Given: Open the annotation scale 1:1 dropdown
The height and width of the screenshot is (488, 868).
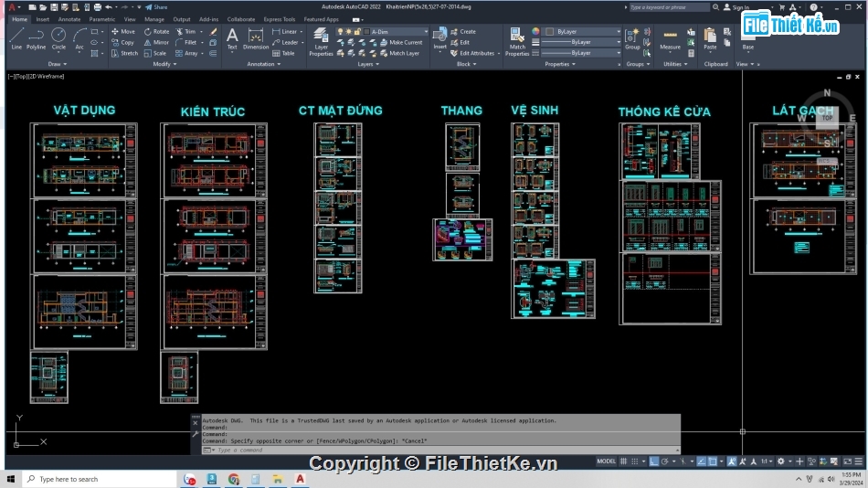Looking at the screenshot, I should click(x=767, y=461).
